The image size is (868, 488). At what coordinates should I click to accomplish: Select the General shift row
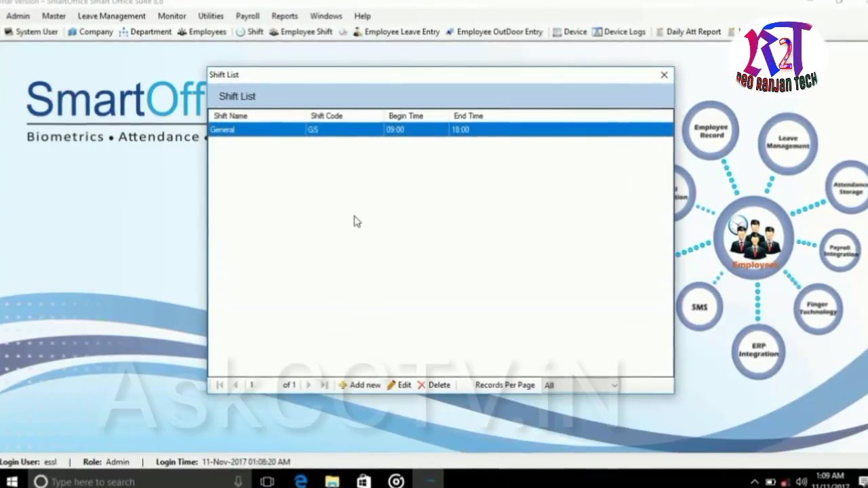tap(440, 129)
